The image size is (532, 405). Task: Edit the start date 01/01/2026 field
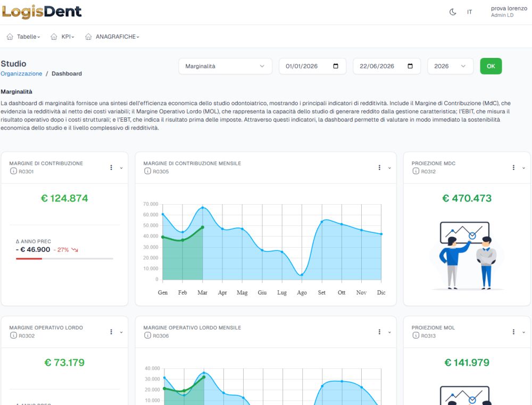coord(312,66)
